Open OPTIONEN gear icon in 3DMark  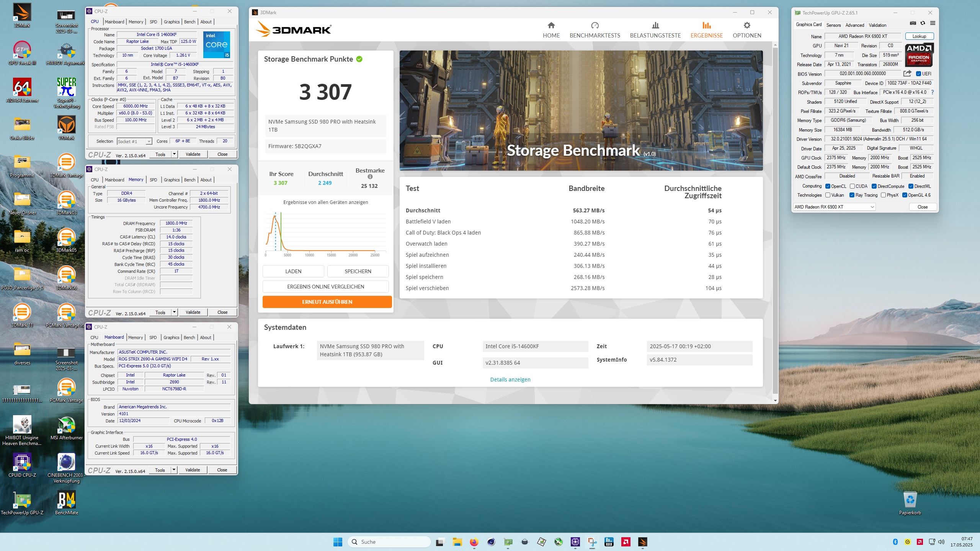747,25
